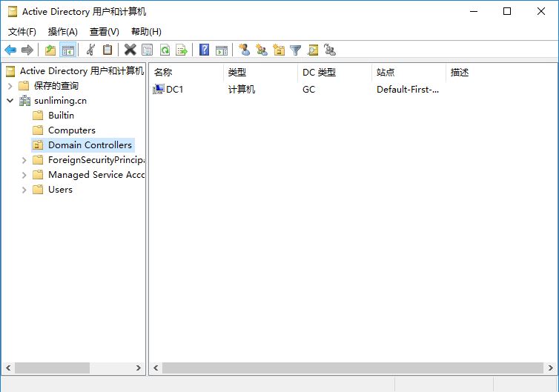
Task: Open the 操作(A) menu
Action: pos(62,32)
